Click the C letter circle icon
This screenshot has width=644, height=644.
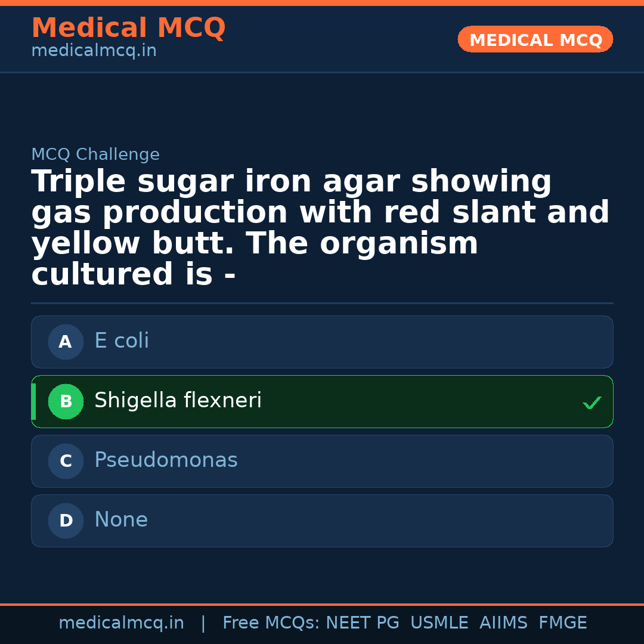(x=66, y=461)
